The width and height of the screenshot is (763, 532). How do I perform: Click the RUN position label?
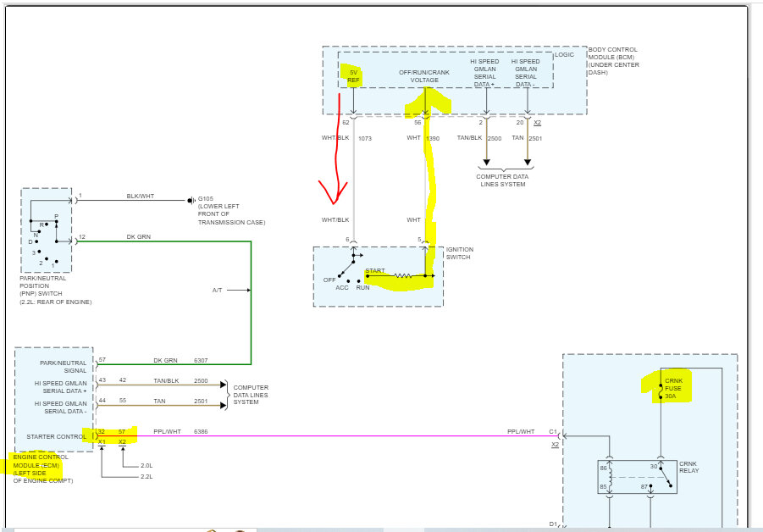(362, 288)
